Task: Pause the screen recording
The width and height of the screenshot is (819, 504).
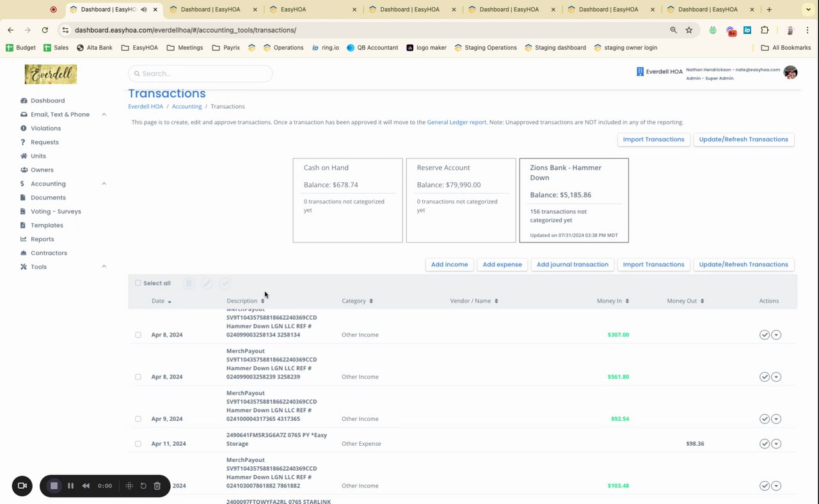Action: tap(71, 486)
